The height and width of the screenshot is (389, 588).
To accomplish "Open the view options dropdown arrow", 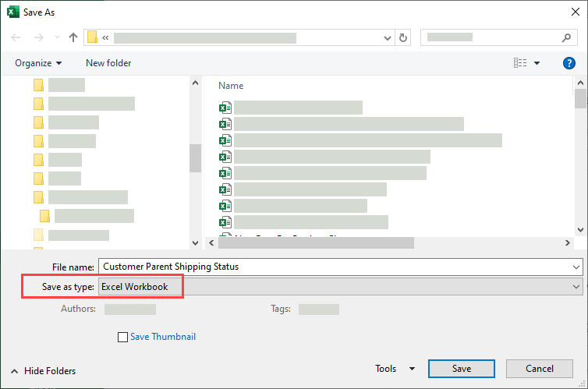I will click(537, 63).
